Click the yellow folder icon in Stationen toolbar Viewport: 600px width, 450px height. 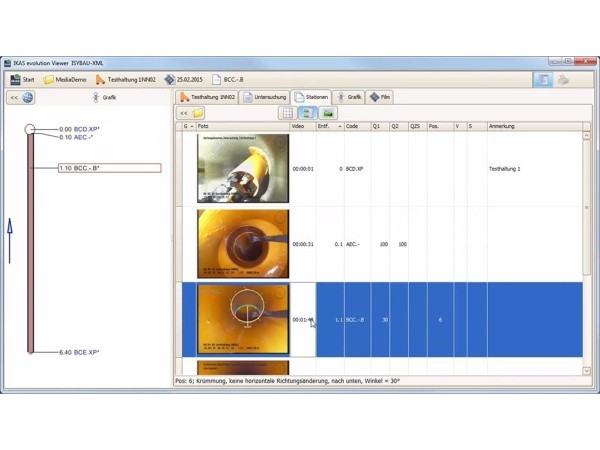click(x=198, y=113)
